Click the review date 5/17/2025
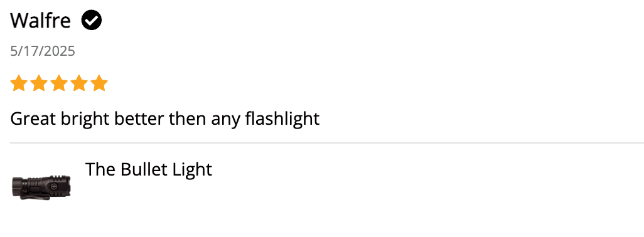 click(x=43, y=51)
